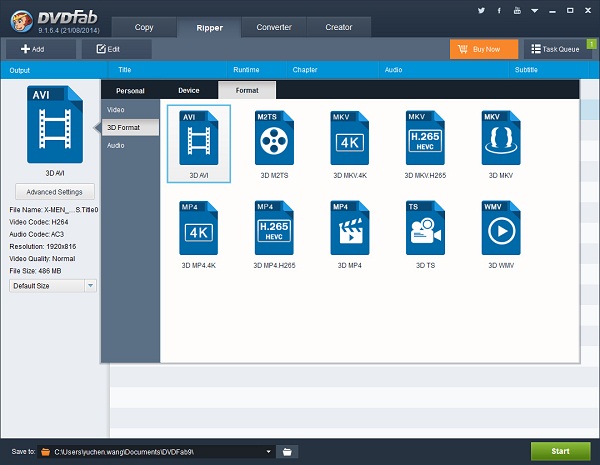Image resolution: width=600 pixels, height=465 pixels.
Task: Select Video in the format sidebar
Action: tap(130, 109)
